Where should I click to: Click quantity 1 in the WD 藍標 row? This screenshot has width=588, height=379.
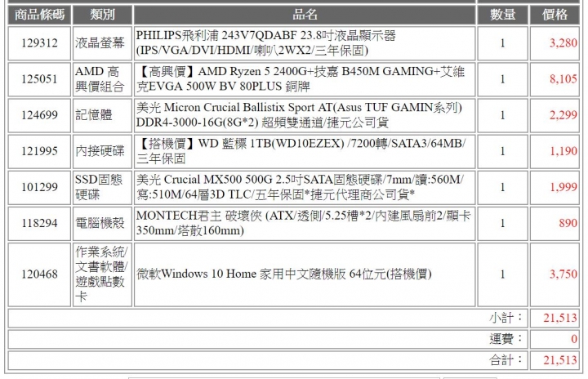(502, 151)
